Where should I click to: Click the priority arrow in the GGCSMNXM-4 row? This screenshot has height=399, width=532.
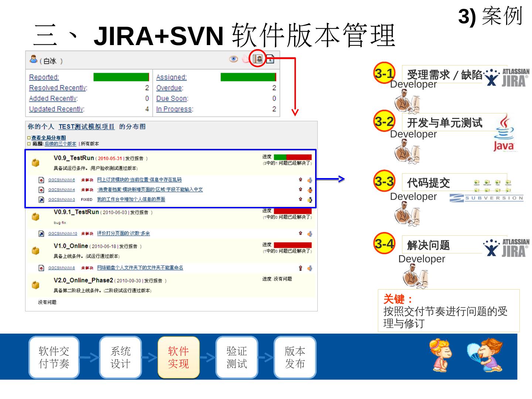(300, 190)
